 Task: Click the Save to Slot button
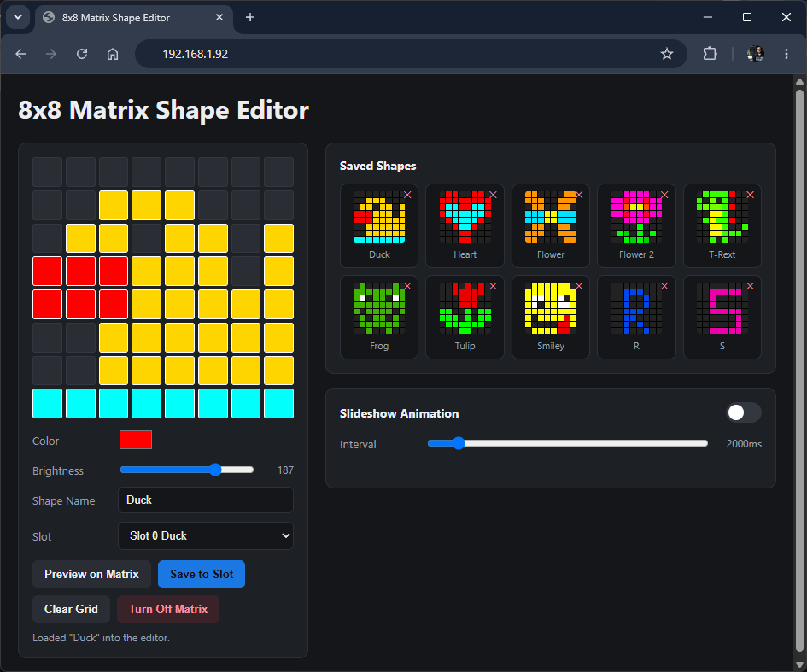[202, 575]
